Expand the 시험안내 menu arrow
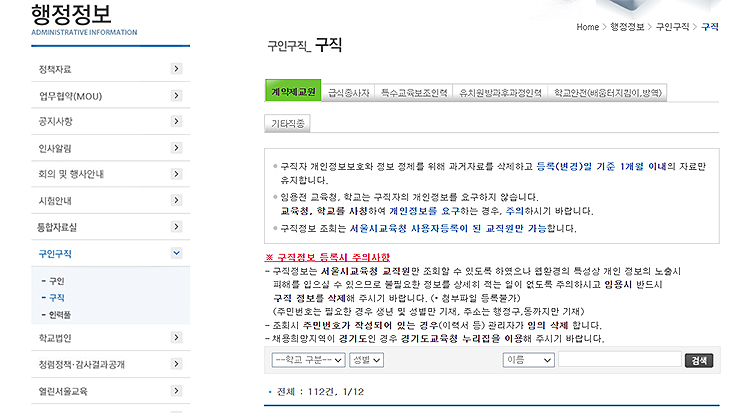The width and height of the screenshot is (740, 413). (176, 201)
